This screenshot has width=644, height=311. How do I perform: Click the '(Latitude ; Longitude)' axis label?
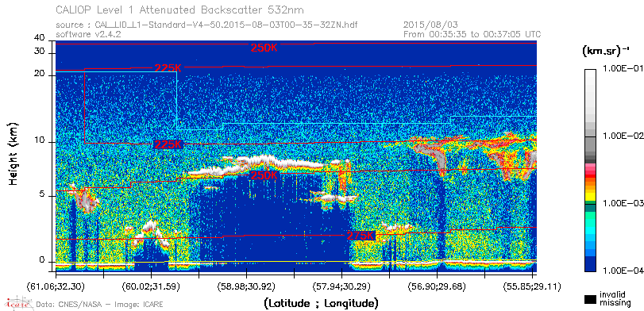point(321,304)
